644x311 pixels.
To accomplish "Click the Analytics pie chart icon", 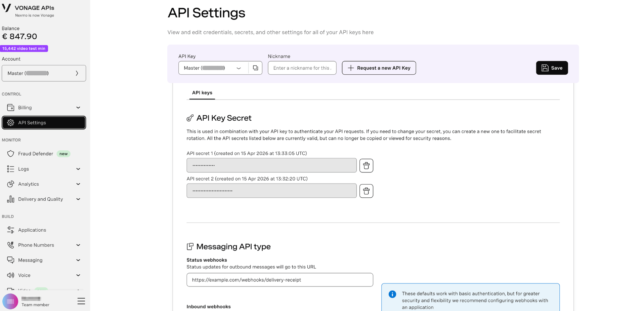I will pyautogui.click(x=11, y=184).
